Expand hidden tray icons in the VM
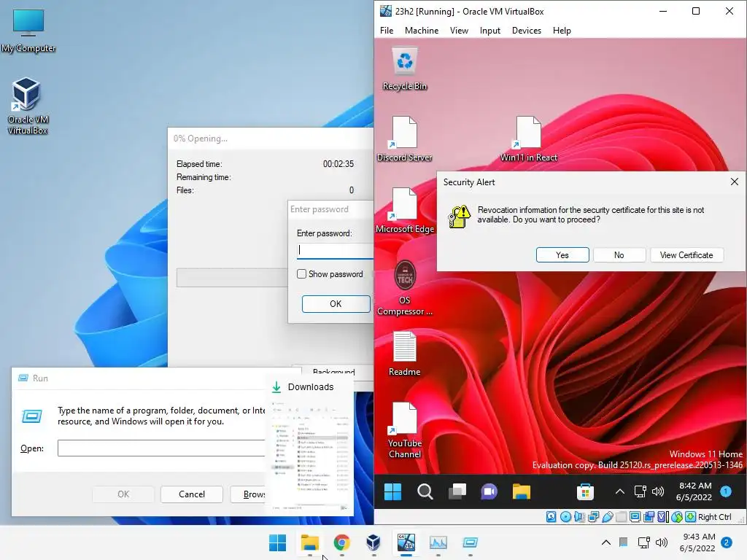 click(620, 491)
